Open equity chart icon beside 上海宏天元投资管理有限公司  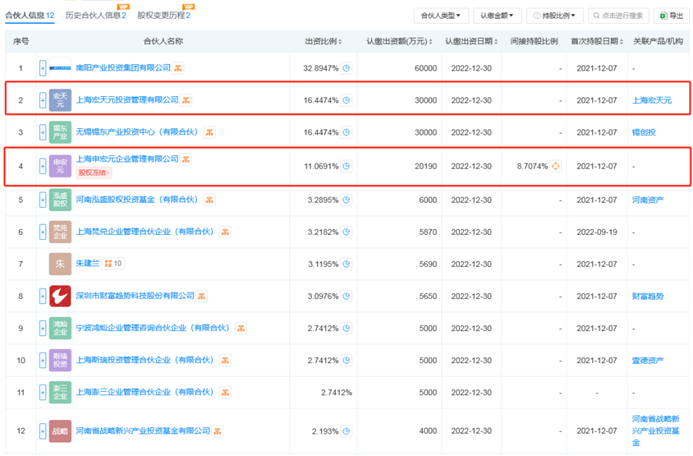click(186, 100)
